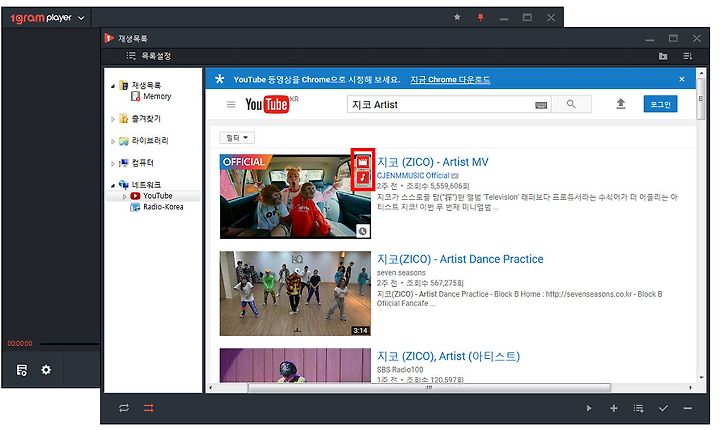Click the plus add item icon
The image size is (720, 430).
(x=613, y=408)
